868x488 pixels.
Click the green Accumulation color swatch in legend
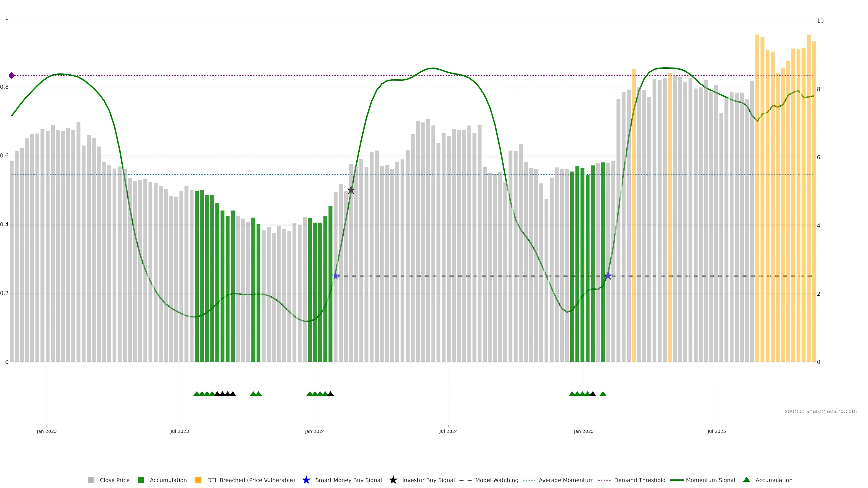click(141, 480)
